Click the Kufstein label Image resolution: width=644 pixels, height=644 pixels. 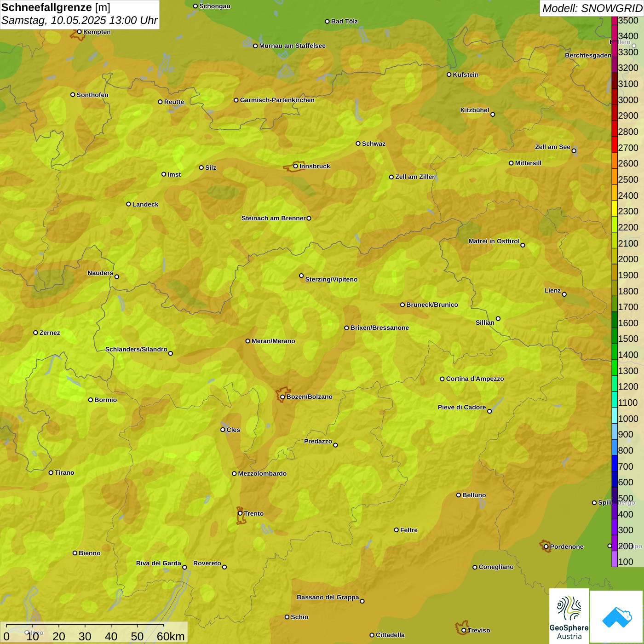click(466, 75)
